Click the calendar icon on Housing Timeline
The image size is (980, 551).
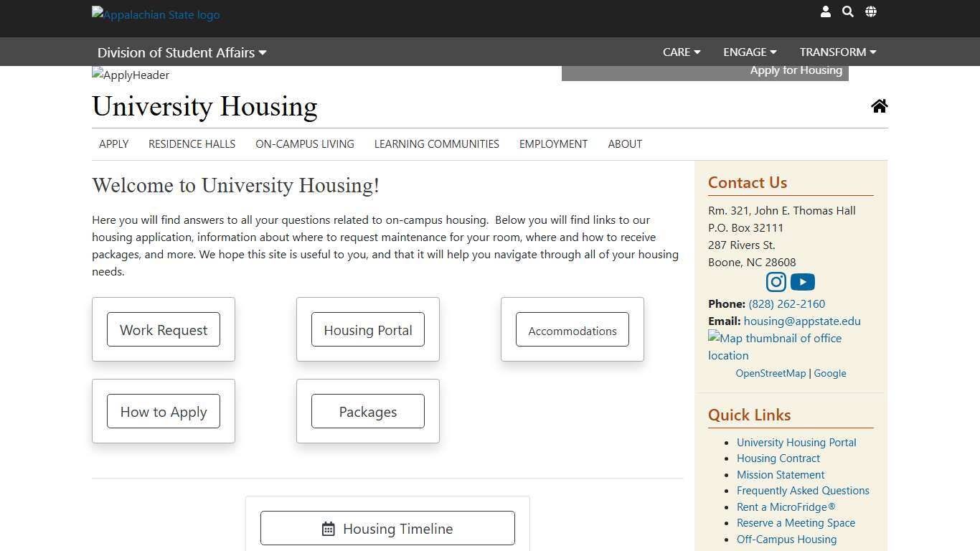pyautogui.click(x=329, y=528)
